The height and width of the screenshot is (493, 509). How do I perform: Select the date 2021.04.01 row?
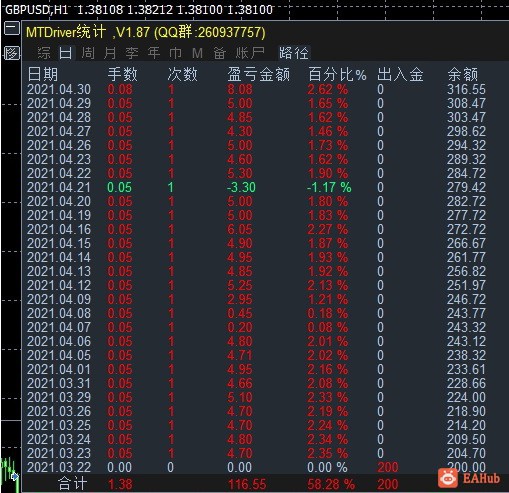59,370
